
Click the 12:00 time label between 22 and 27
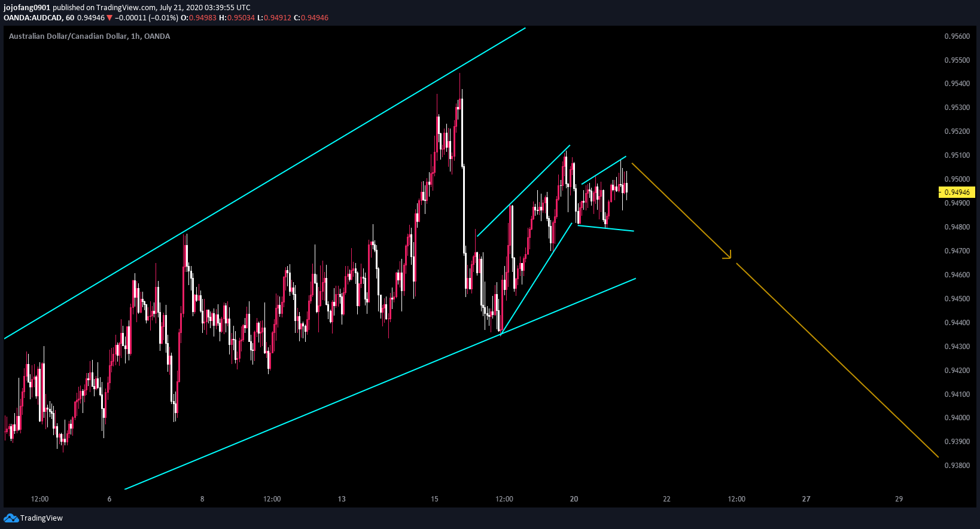(736, 499)
